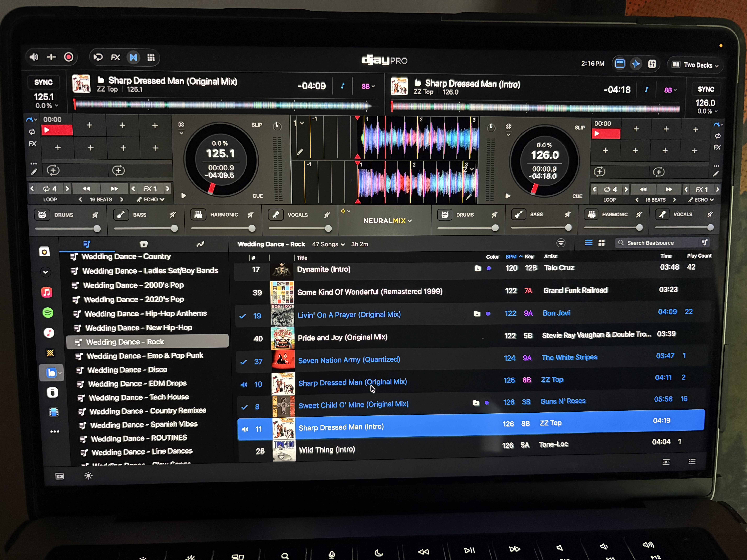Open the left deck 8B key dropdown

(x=368, y=86)
